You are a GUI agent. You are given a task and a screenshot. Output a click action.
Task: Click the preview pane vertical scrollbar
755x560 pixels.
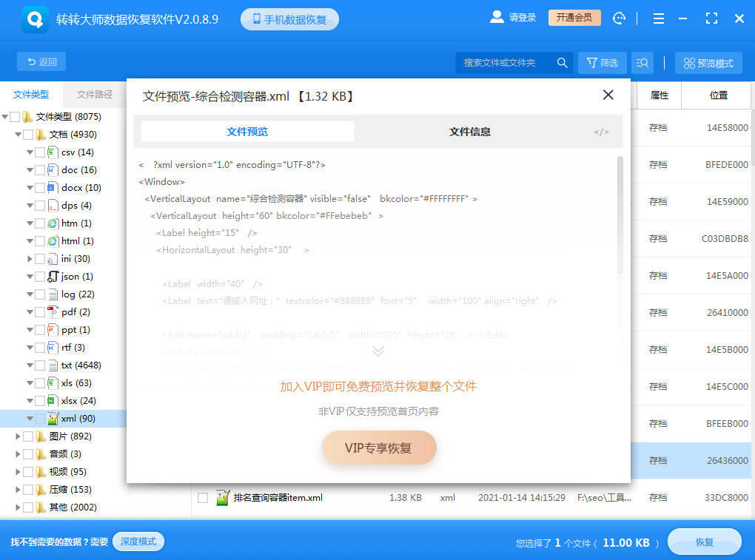tap(620, 217)
